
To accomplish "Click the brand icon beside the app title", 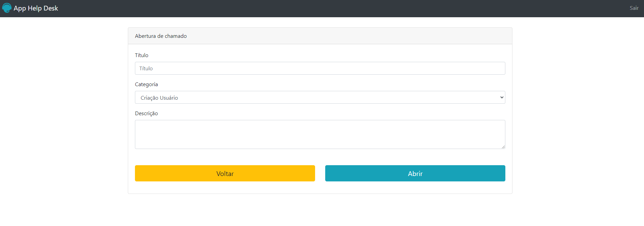I will pyautogui.click(x=6, y=8).
